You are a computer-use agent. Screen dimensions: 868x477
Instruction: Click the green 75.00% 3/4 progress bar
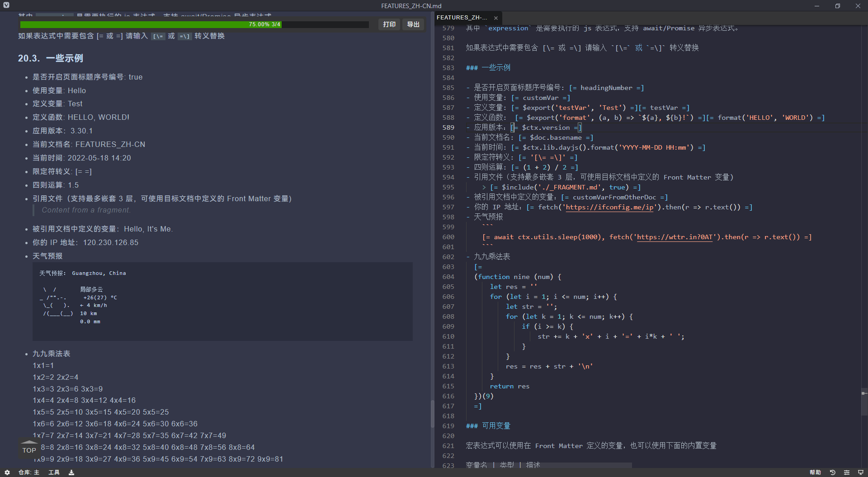click(x=151, y=24)
